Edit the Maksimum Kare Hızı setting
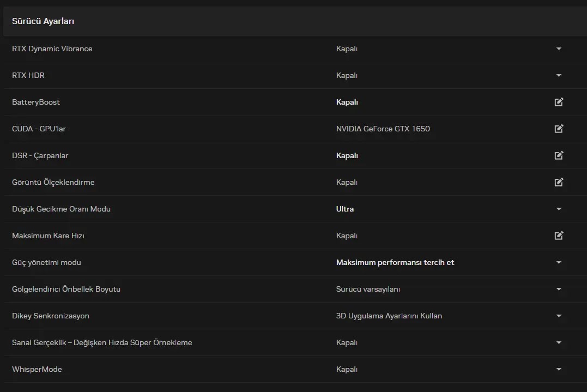This screenshot has height=392, width=587. (559, 236)
